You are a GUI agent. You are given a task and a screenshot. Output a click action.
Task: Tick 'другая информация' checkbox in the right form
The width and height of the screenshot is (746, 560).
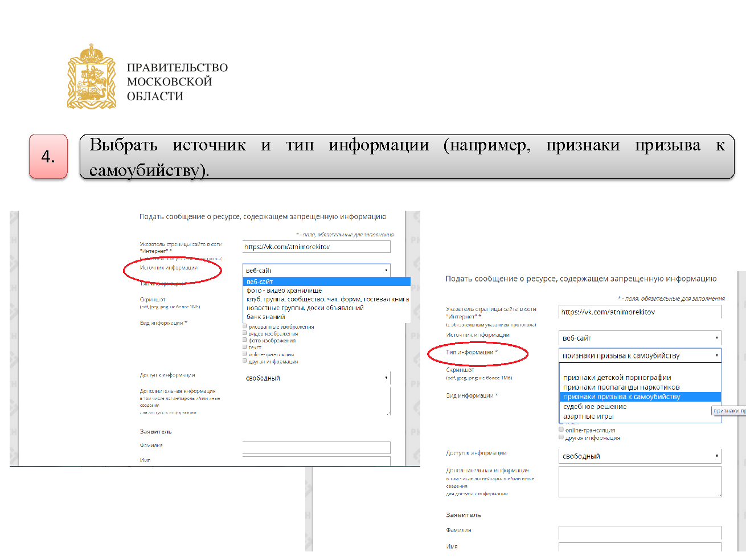point(561,437)
